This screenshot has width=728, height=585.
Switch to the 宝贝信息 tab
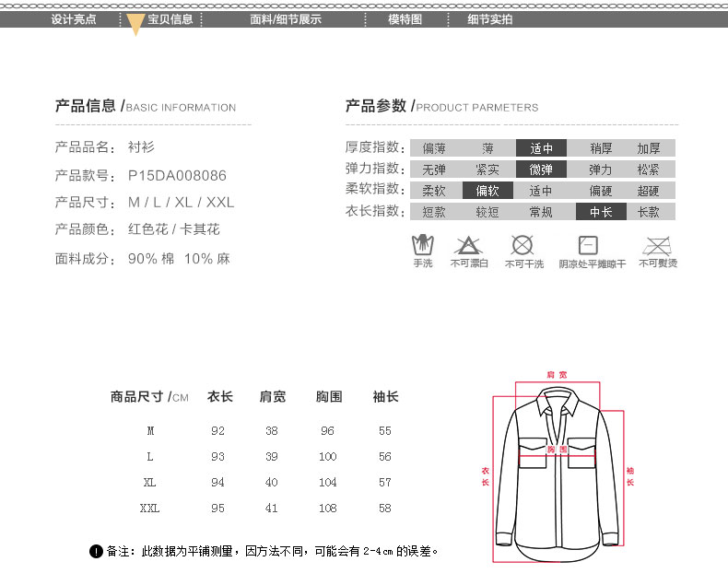[x=170, y=19]
